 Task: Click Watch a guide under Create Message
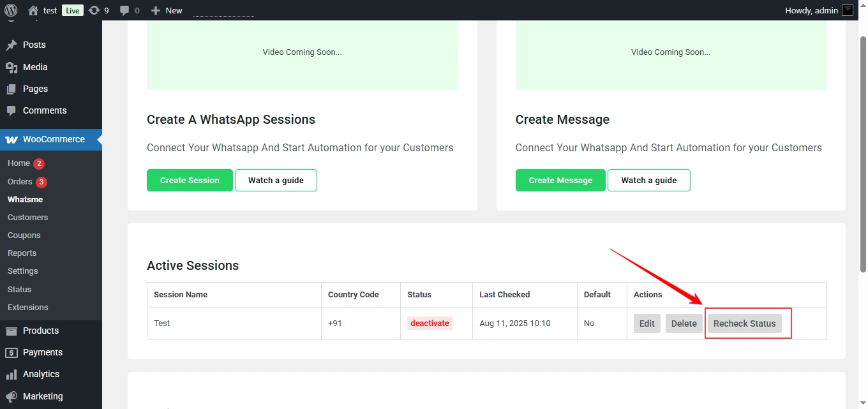coord(648,180)
